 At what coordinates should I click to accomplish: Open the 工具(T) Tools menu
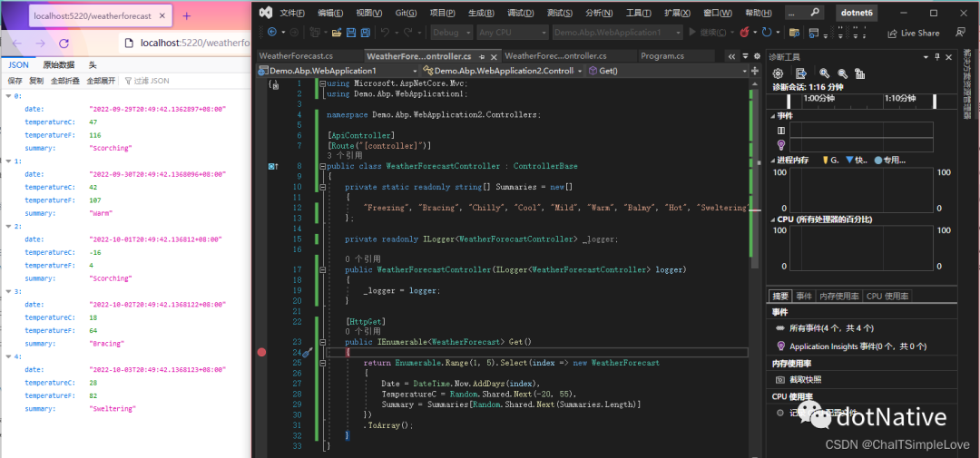coord(639,13)
